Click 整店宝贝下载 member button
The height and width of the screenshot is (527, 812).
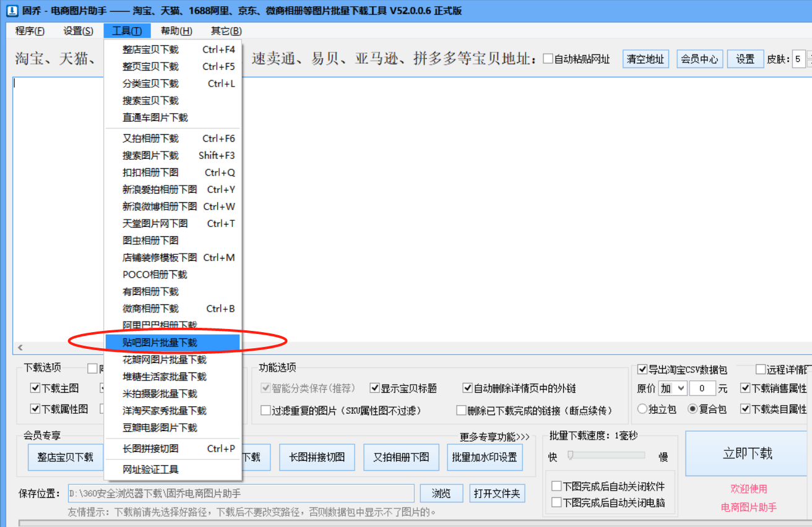[66, 458]
